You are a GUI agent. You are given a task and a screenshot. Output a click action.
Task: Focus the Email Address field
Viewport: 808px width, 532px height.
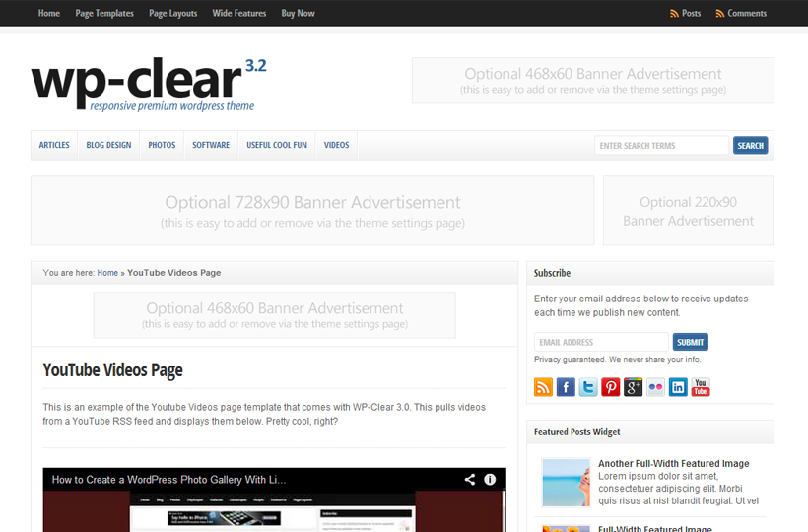(x=601, y=342)
